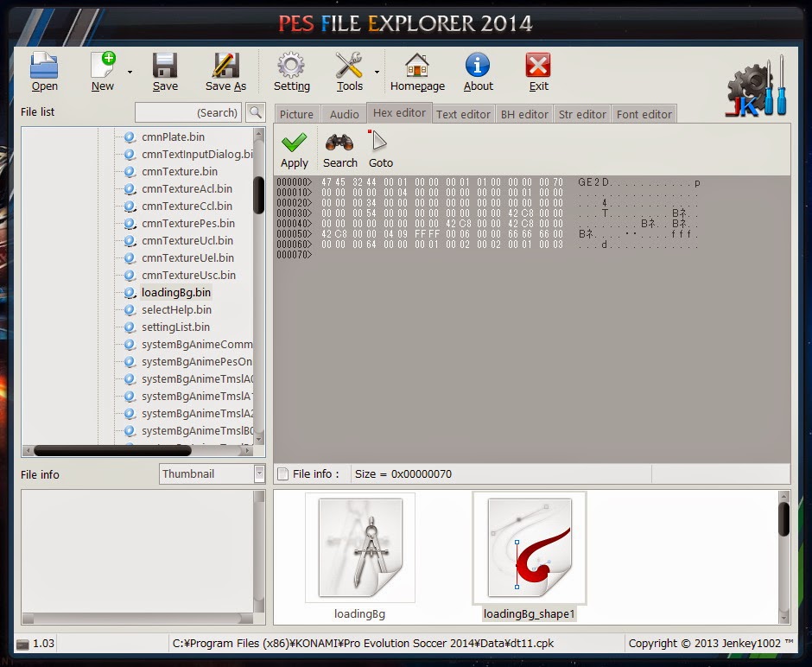
Task: Click the dt11.cpk path in status bar
Action: [363, 643]
